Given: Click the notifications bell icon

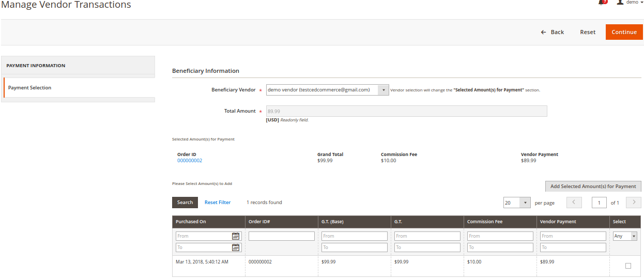Looking at the screenshot, I should [602, 2].
